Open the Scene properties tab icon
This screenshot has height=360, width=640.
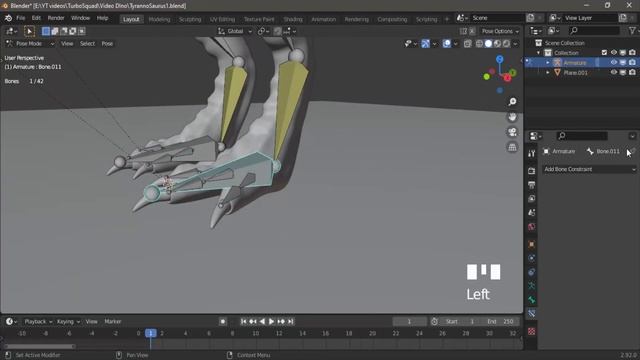(x=531, y=213)
